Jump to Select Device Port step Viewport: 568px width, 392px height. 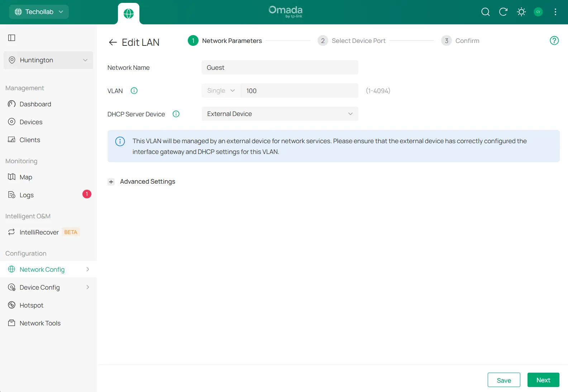point(352,41)
